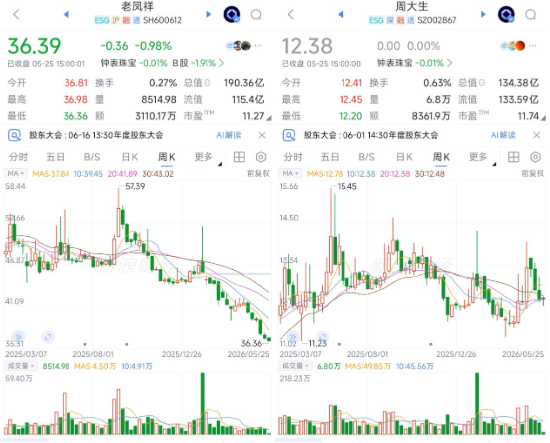Viewport: 550px width, 443px height.
Task: Select the 分时 tab for 周大生
Action: 293,157
